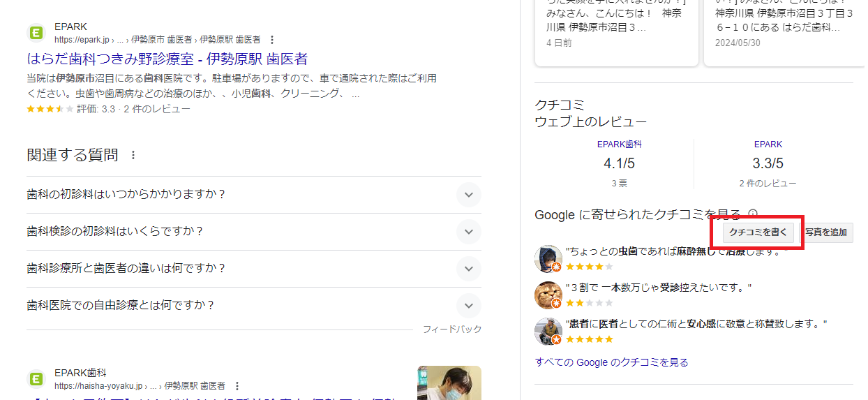868x400 pixels.
Task: Click the reviewer avatar for the 虫歯 review
Action: click(548, 258)
